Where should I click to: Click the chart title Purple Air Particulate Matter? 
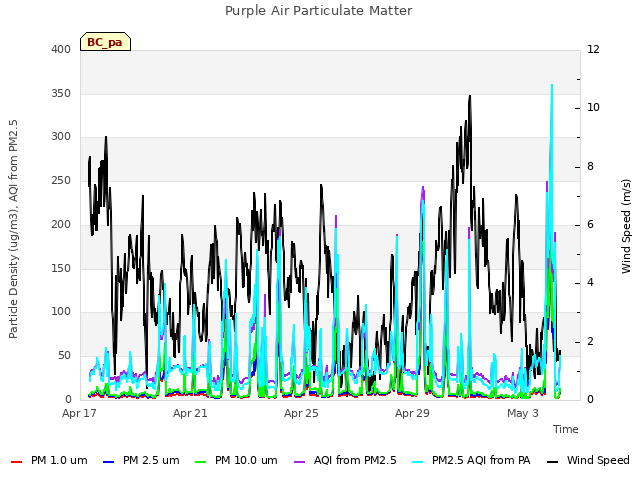click(318, 11)
